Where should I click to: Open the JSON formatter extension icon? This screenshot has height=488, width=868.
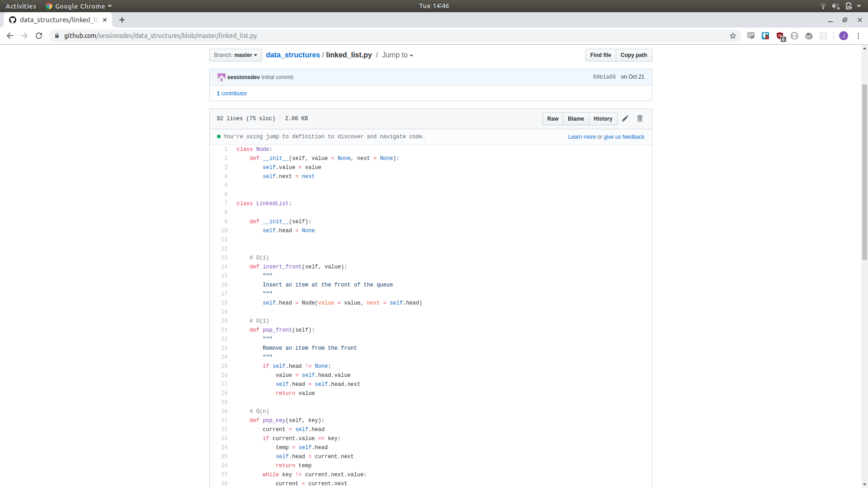coord(795,36)
